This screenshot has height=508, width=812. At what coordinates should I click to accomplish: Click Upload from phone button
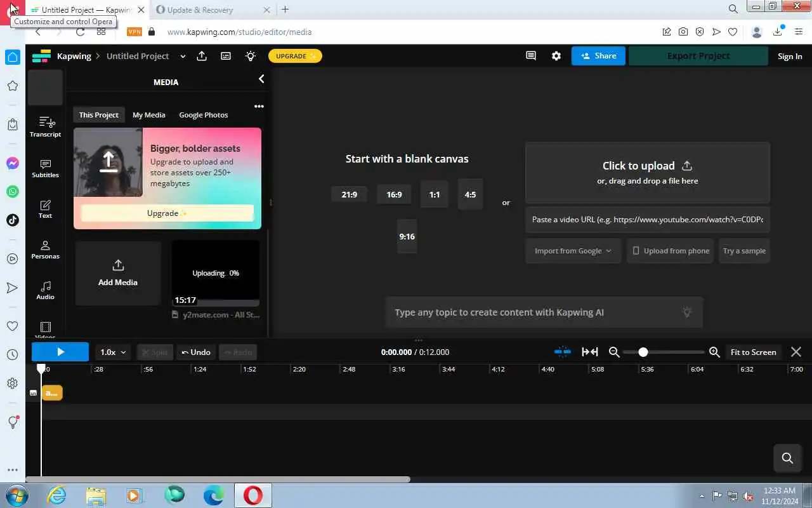(671, 251)
